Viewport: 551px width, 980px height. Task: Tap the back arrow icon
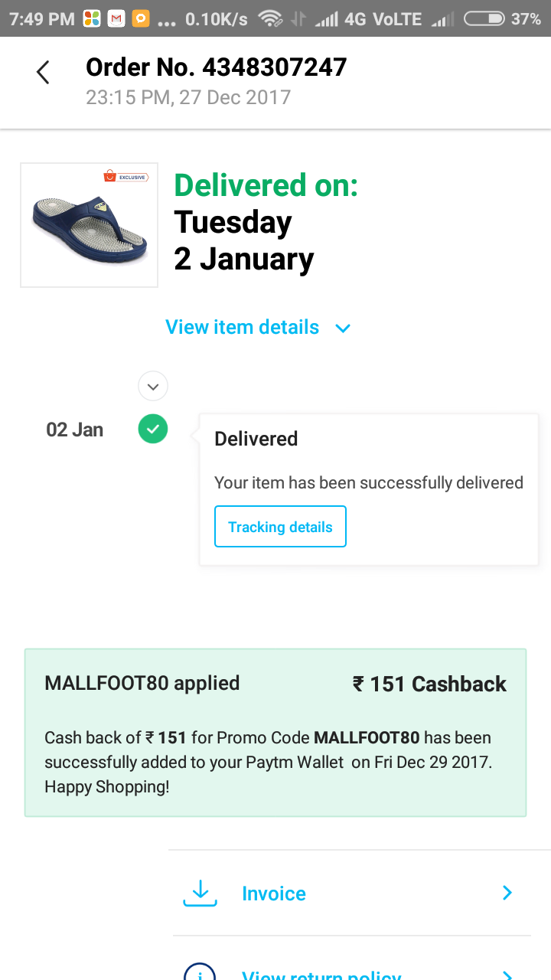point(43,73)
